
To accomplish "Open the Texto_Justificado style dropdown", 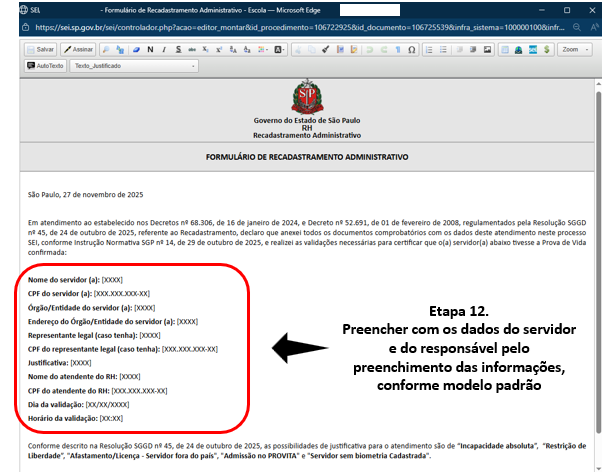I will 133,66.
